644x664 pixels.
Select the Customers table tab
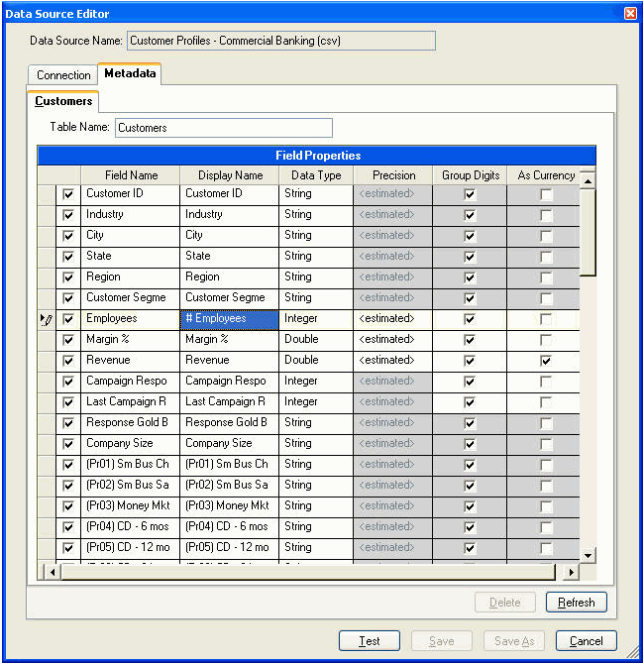tap(63, 101)
